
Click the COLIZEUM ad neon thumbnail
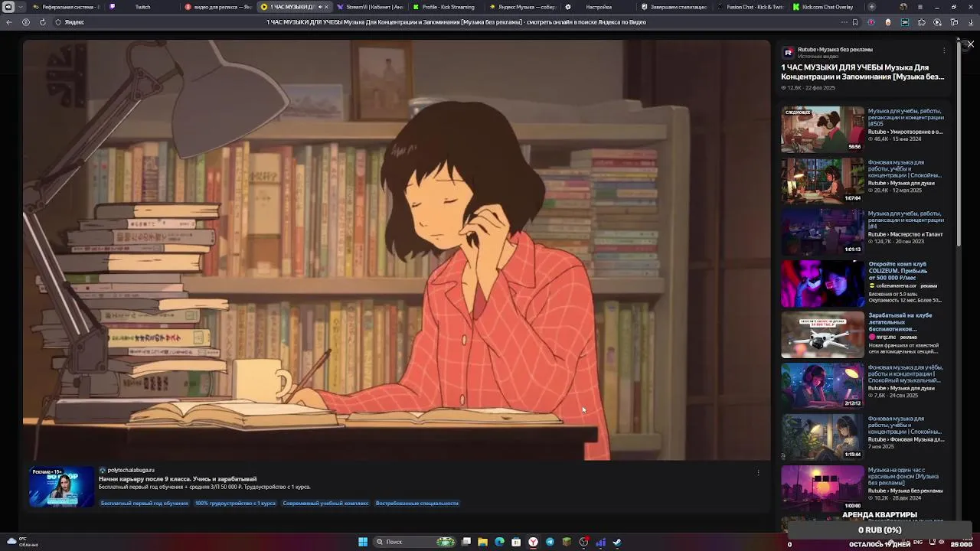tap(822, 283)
